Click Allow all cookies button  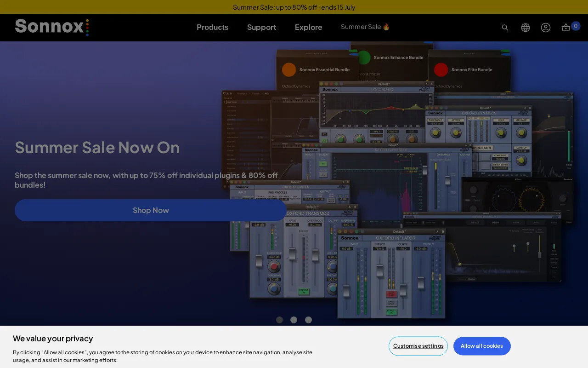point(482,346)
